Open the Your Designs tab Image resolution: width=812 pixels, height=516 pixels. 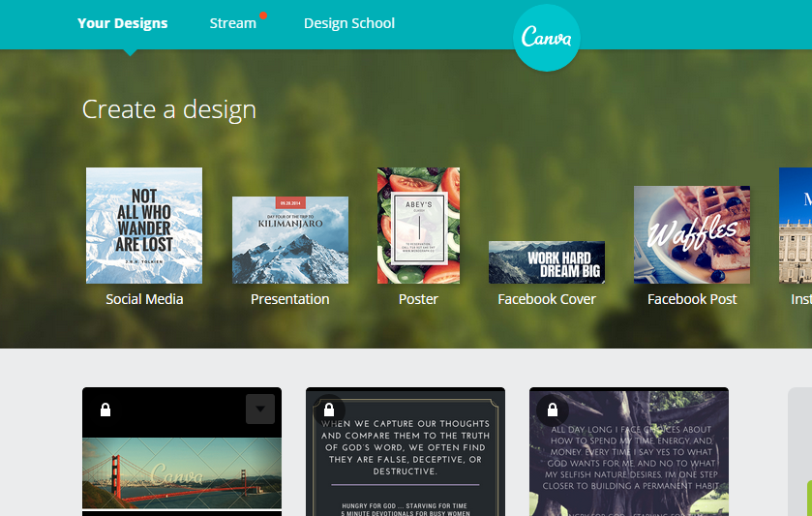tap(123, 23)
